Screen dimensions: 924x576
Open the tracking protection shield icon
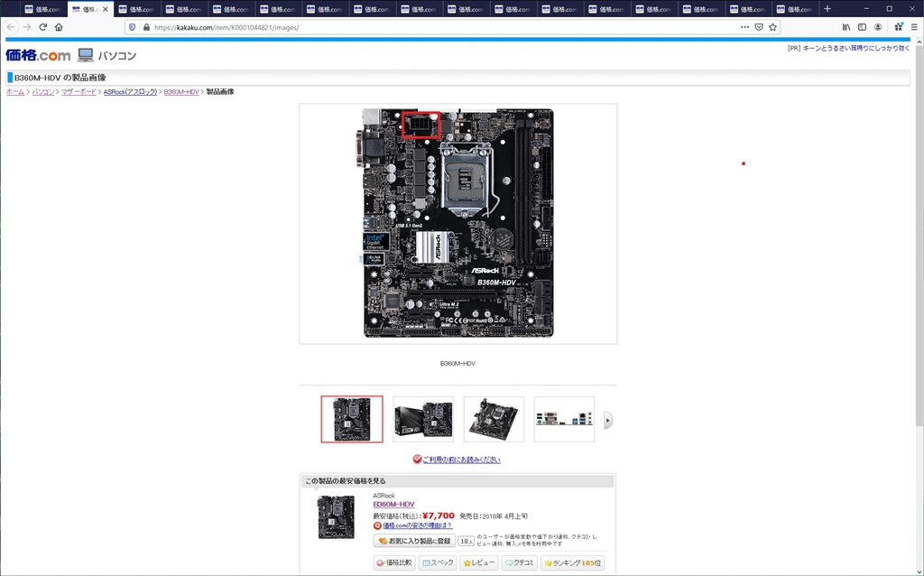click(x=132, y=27)
